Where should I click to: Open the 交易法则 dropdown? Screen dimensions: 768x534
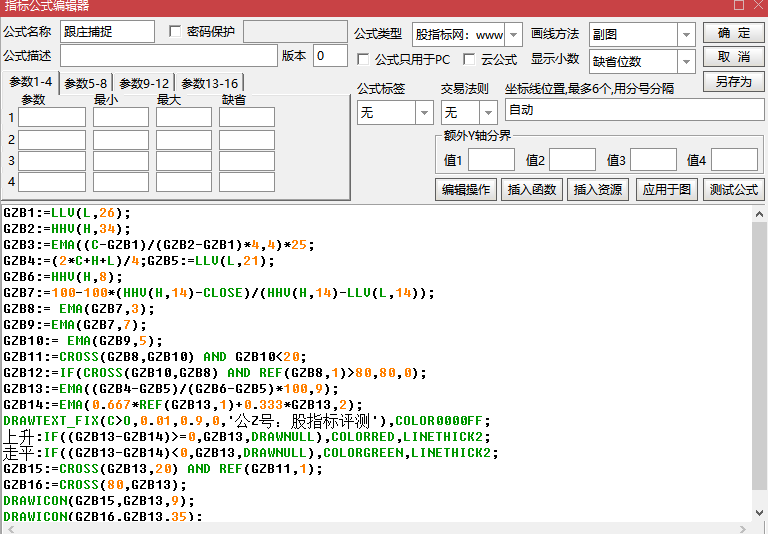click(x=488, y=113)
